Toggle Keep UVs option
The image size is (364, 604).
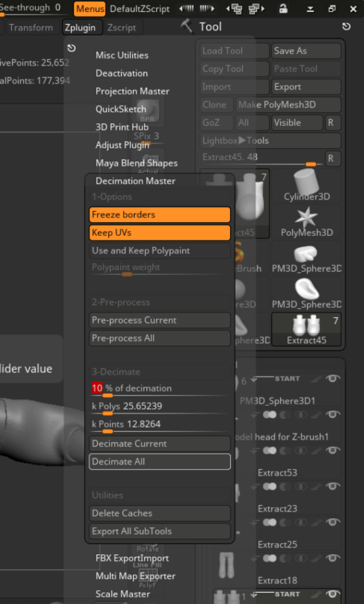(160, 233)
